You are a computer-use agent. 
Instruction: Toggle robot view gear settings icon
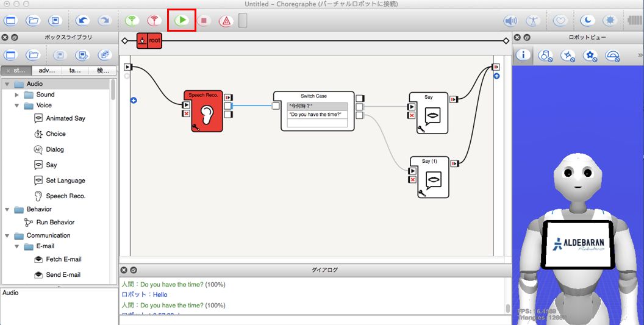coord(590,55)
